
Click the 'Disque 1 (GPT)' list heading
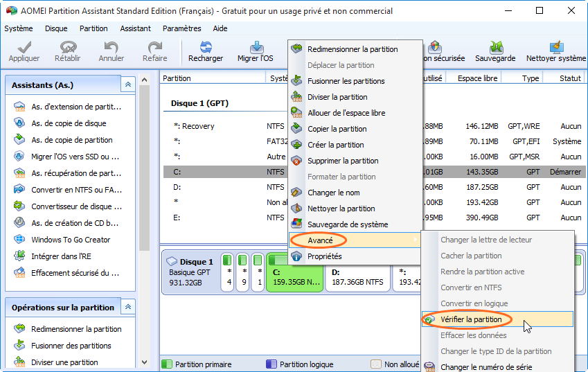coord(199,103)
